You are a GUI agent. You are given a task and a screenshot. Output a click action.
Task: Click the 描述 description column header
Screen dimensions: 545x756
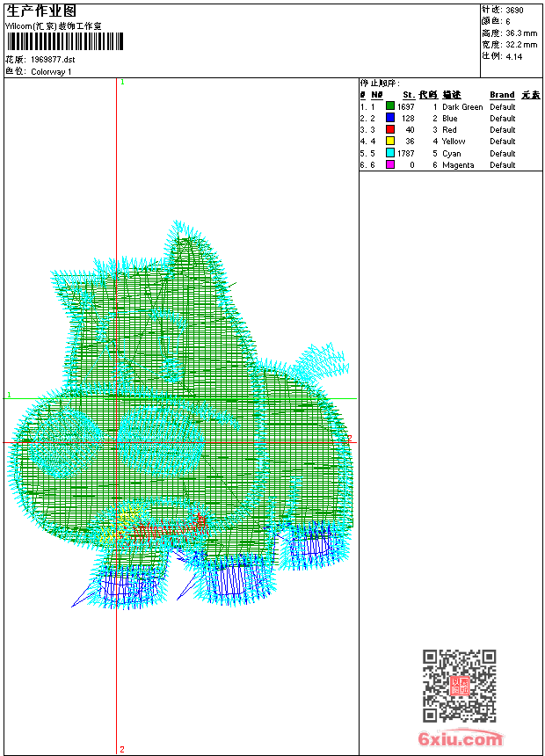(x=451, y=95)
